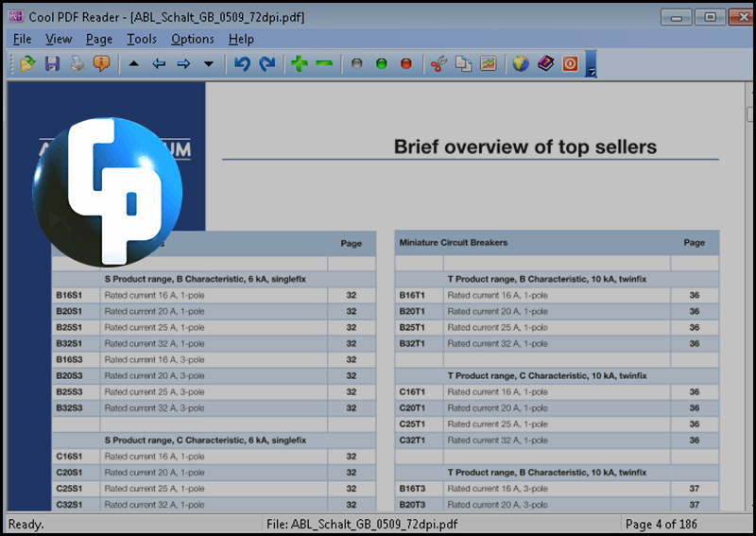Click 'Page 4 of 186' in status bar
The height and width of the screenshot is (536, 756).
click(x=661, y=524)
